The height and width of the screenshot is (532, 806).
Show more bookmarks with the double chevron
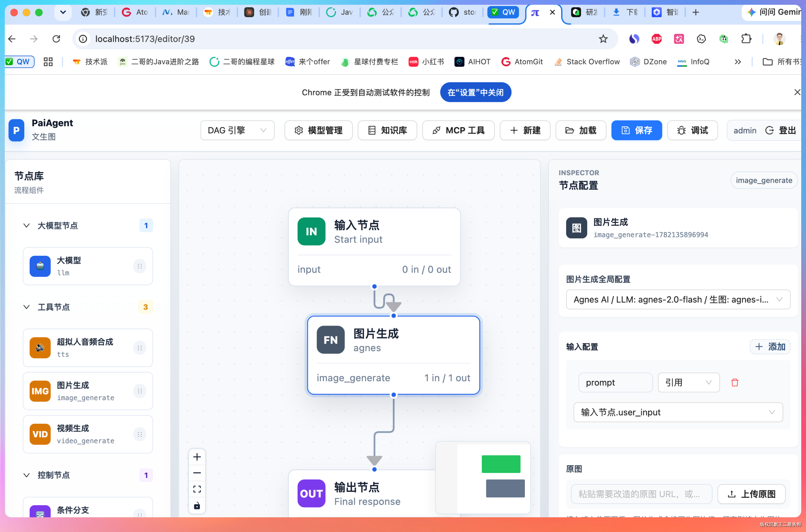tap(738, 62)
